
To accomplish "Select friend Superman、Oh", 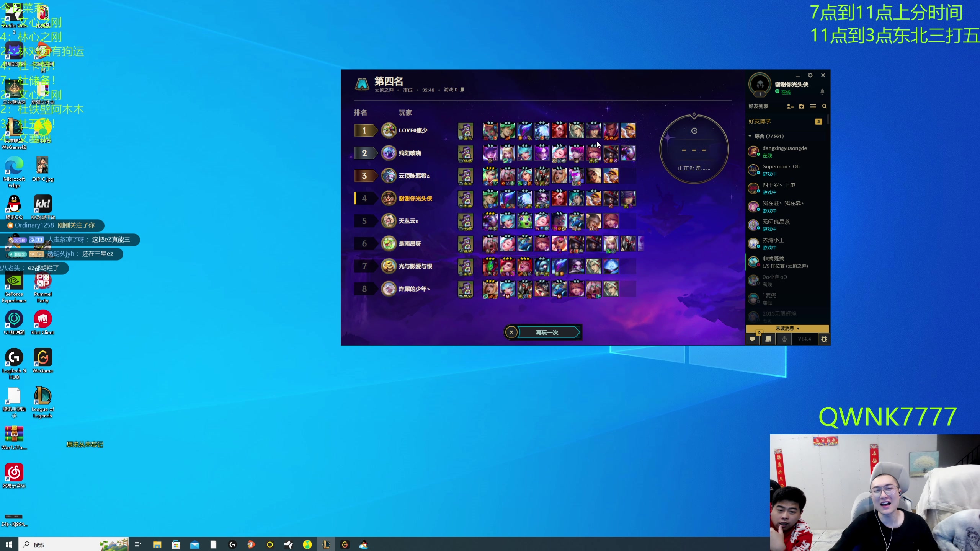I will pos(785,170).
